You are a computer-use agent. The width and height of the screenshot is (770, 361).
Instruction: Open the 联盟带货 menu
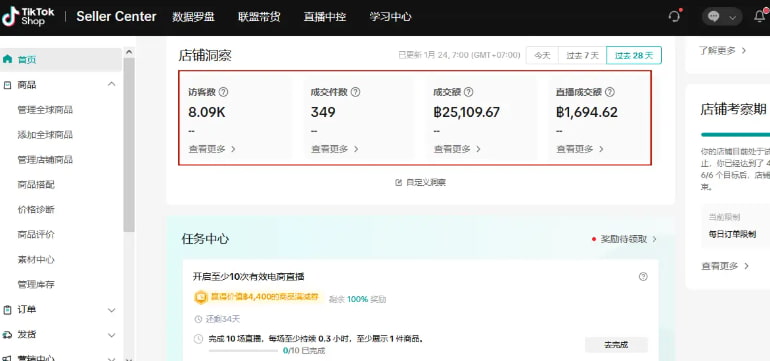click(x=259, y=17)
